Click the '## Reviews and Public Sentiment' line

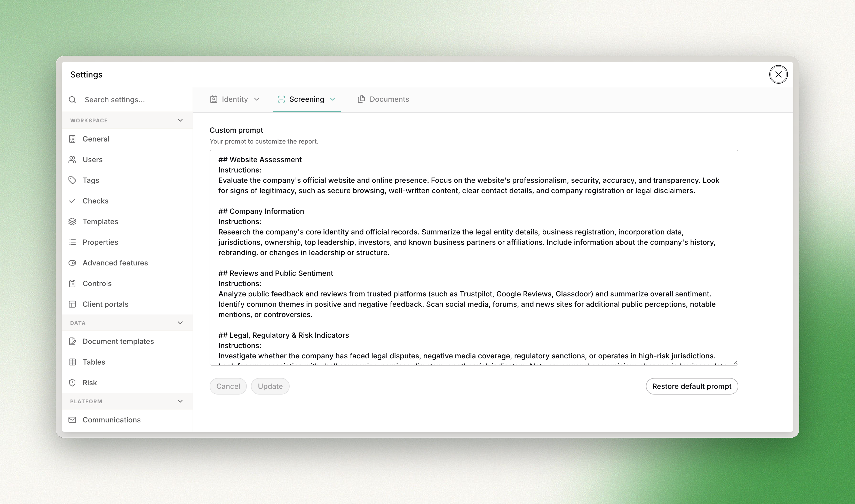(x=276, y=273)
